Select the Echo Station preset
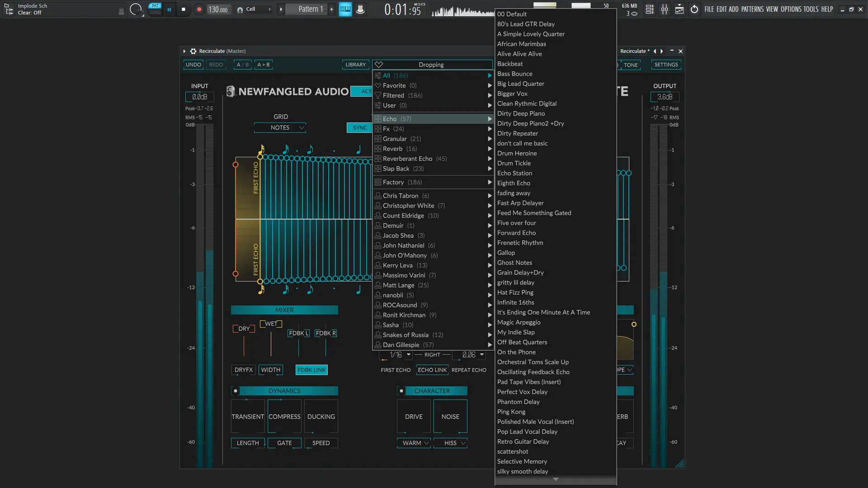Screen dimensions: 868x488 point(514,173)
